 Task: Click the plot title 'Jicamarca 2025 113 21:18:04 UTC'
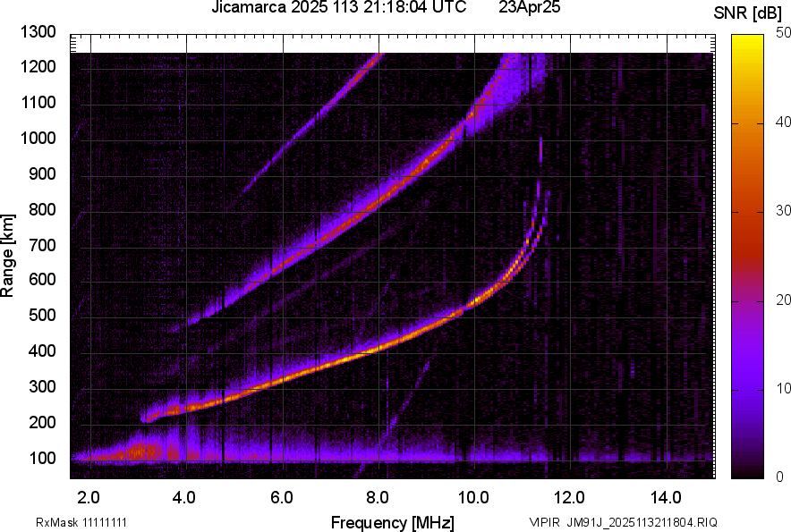(338, 7)
